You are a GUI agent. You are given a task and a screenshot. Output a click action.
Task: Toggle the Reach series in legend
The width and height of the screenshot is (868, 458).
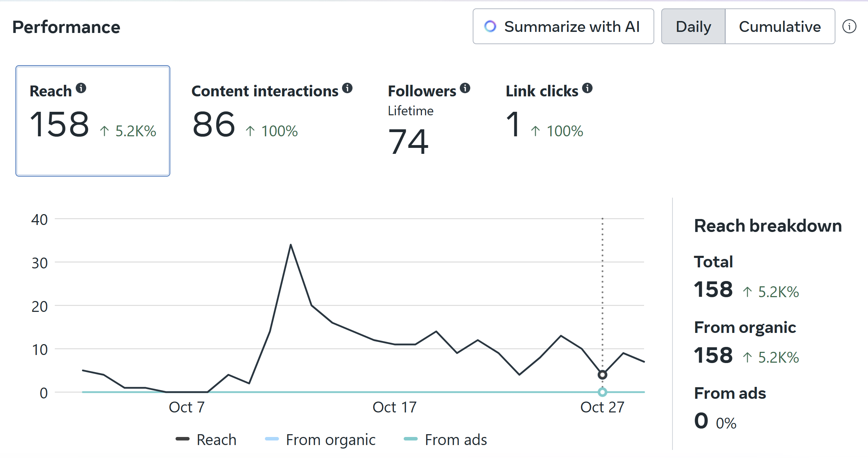tap(206, 439)
